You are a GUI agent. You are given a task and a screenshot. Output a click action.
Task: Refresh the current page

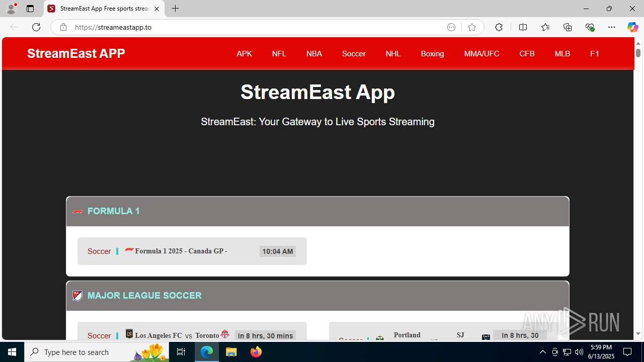coord(36,27)
